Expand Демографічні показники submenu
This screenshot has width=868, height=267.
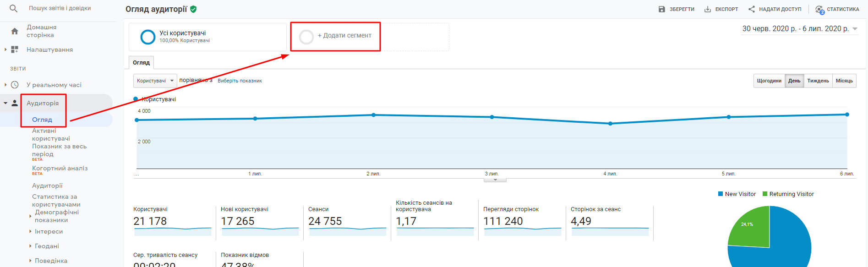coord(30,216)
